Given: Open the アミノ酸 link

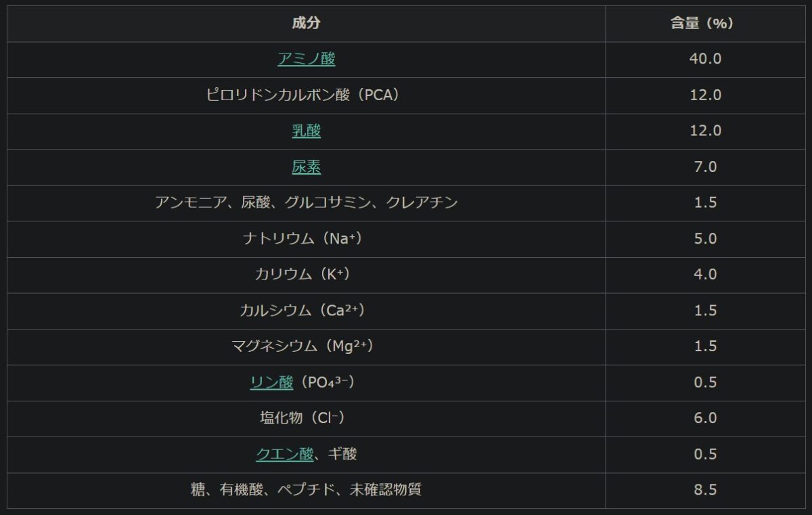Looking at the screenshot, I should [x=306, y=59].
